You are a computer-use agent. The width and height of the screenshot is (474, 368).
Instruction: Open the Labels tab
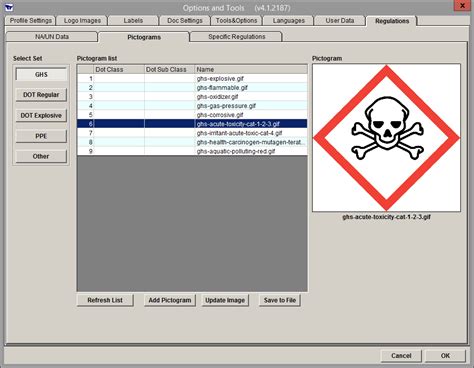click(133, 21)
